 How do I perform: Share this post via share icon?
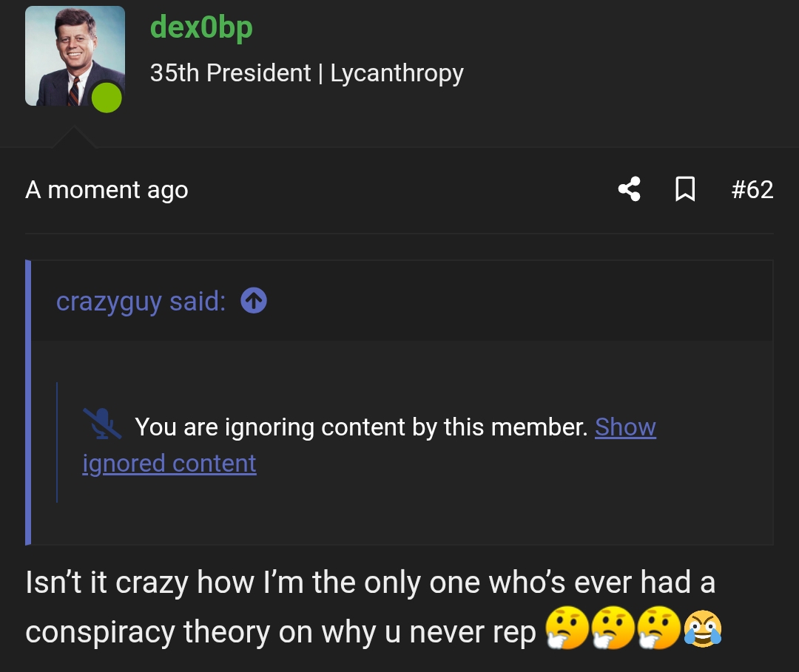(x=630, y=189)
